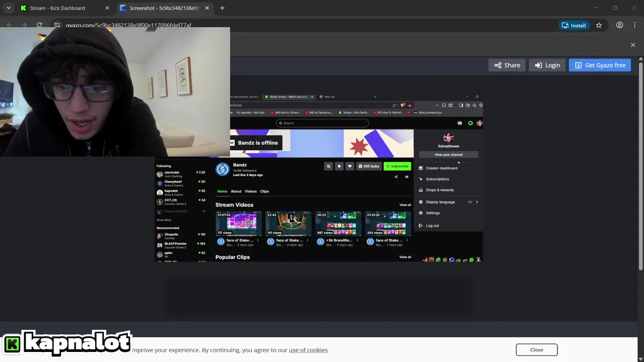The height and width of the screenshot is (362, 644).
Task: Click CCT_CS in the Following list
Action: [x=181, y=202]
